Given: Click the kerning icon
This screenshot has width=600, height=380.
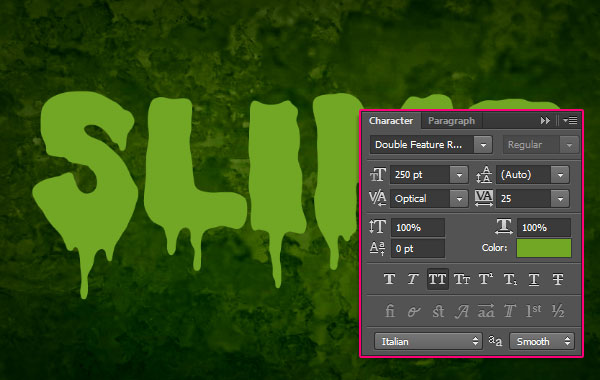Looking at the screenshot, I should click(x=378, y=198).
